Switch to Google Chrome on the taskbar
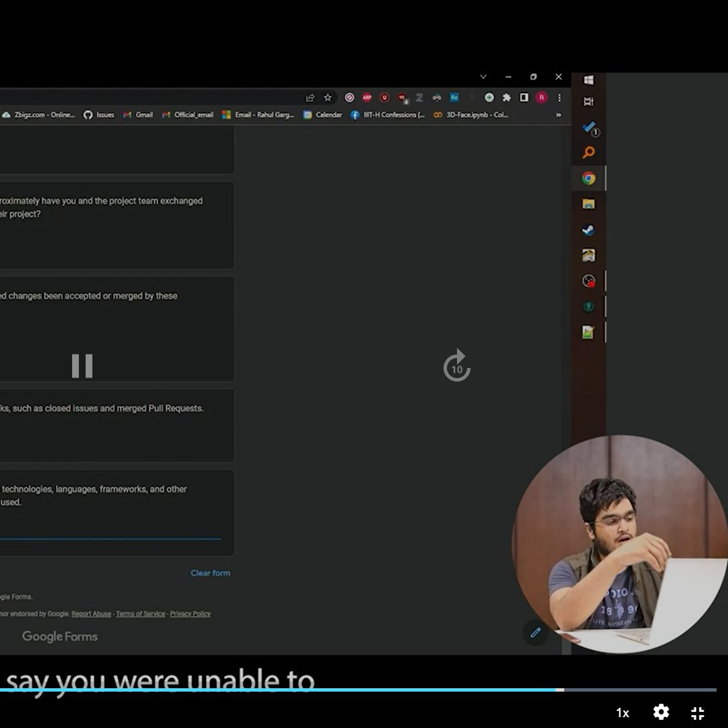The height and width of the screenshot is (728, 728). (588, 178)
